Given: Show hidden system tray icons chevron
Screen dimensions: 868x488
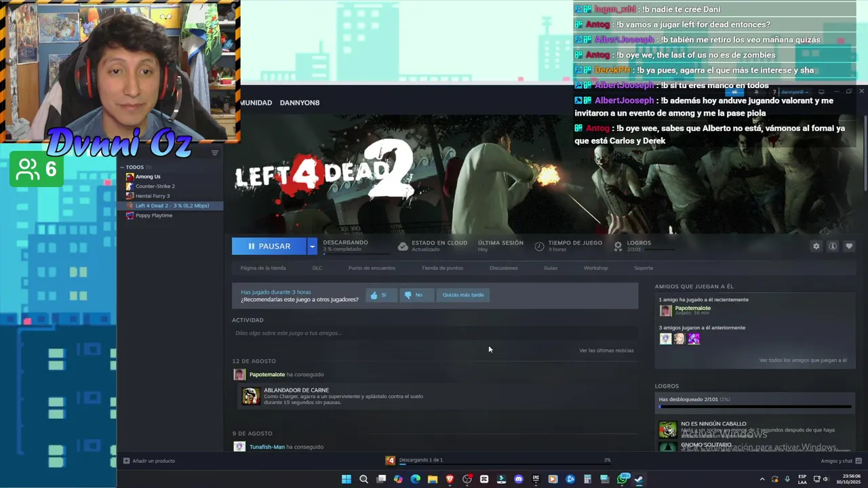Looking at the screenshot, I should (x=762, y=479).
